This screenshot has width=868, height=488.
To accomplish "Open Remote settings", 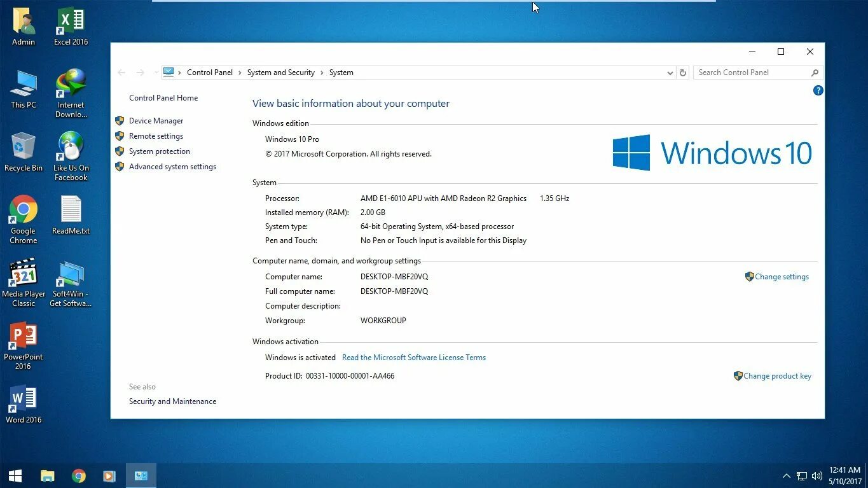I will tap(156, 136).
